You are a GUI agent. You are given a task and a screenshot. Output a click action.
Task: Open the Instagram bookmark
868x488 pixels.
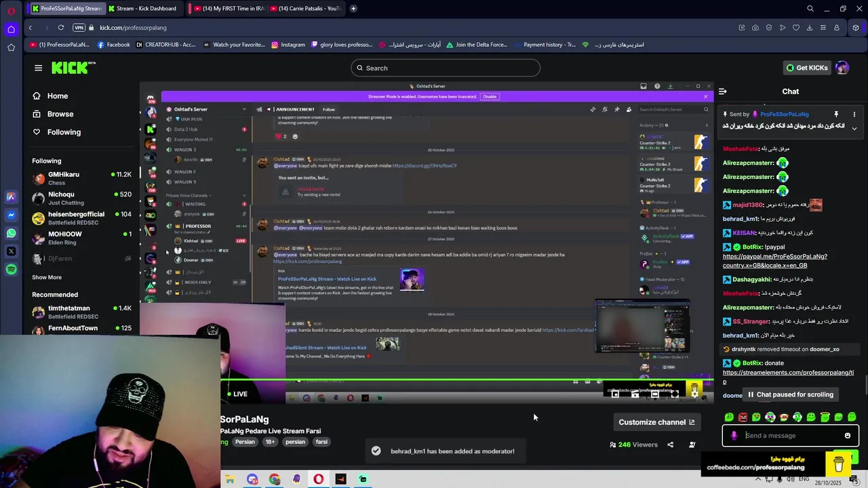288,45
